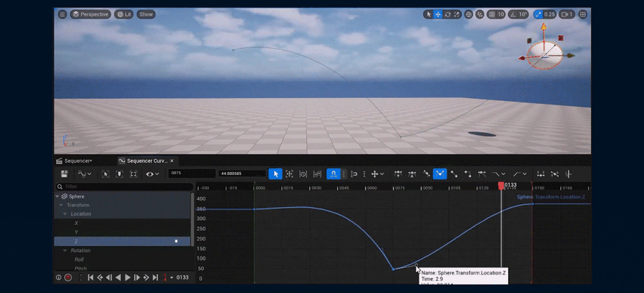Viewport: 644px width, 293px height.
Task: Open the viewport hamburger options menu
Action: point(62,14)
